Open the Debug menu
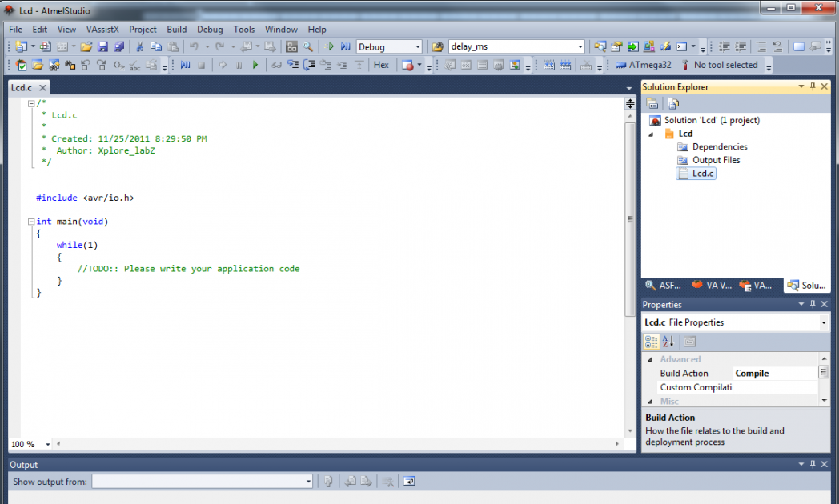The width and height of the screenshot is (839, 504). (x=210, y=30)
